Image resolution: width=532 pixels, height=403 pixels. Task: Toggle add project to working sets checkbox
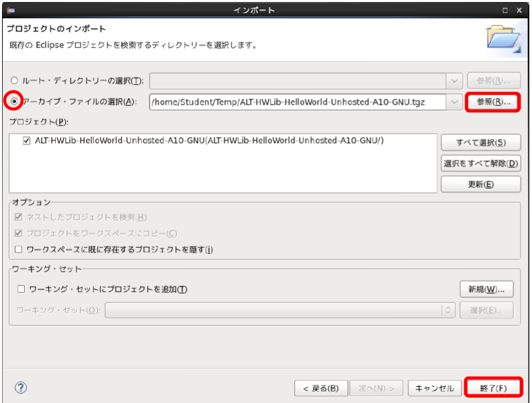coord(21,289)
